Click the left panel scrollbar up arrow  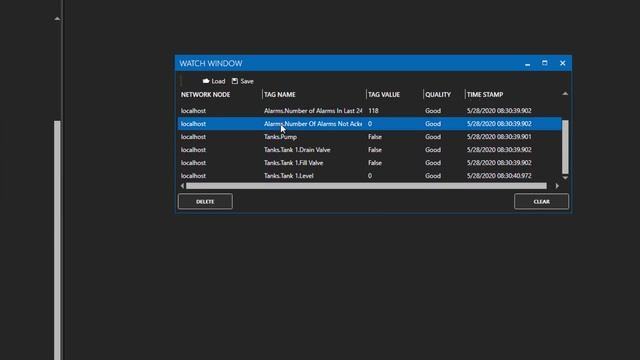click(x=57, y=19)
